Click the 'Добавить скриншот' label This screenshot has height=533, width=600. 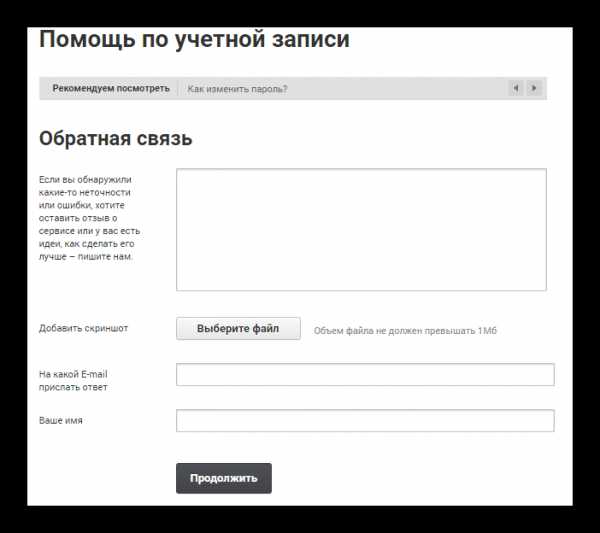(83, 328)
